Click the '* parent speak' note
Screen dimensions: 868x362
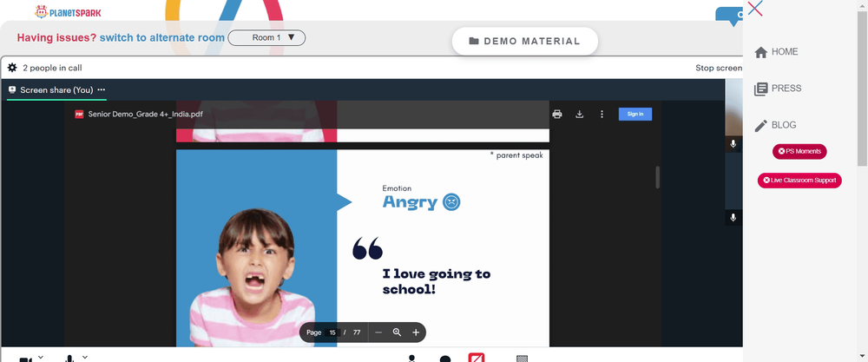click(x=516, y=155)
